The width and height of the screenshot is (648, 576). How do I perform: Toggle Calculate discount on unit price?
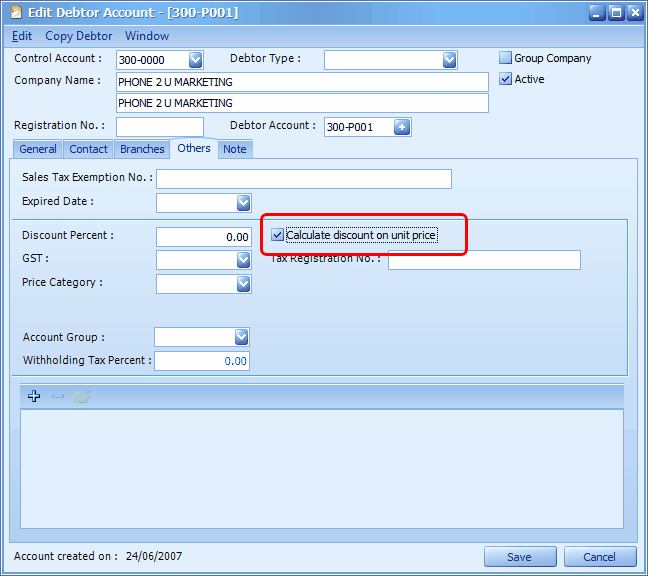[x=277, y=235]
